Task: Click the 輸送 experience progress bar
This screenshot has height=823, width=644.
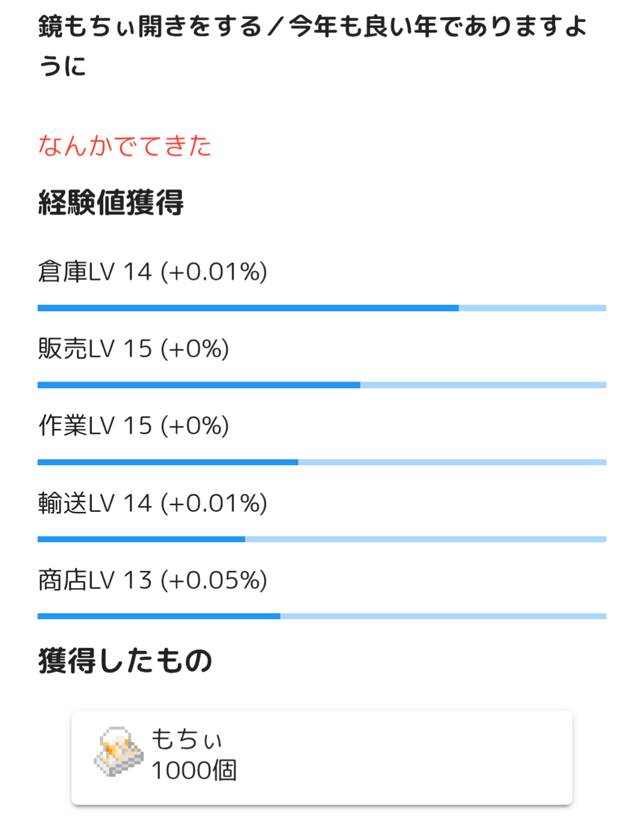Action: (x=322, y=539)
